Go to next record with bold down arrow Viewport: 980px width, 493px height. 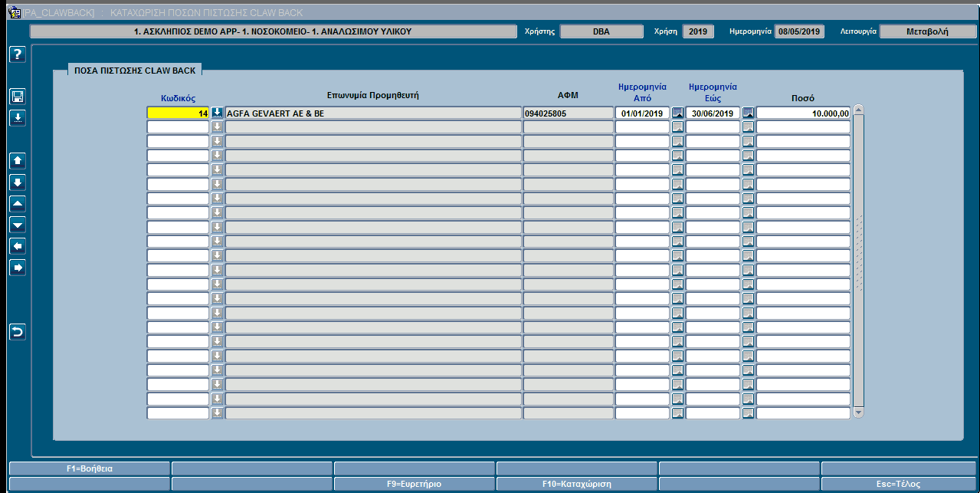17,182
